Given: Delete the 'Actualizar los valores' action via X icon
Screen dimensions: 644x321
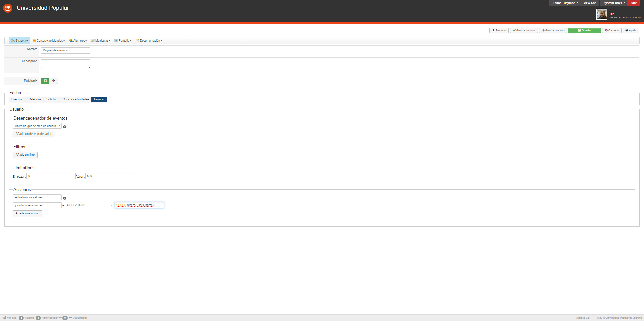Looking at the screenshot, I should click(x=65, y=198).
